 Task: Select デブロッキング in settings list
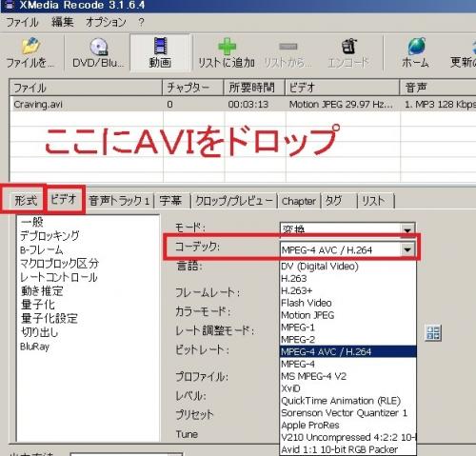click(x=50, y=235)
